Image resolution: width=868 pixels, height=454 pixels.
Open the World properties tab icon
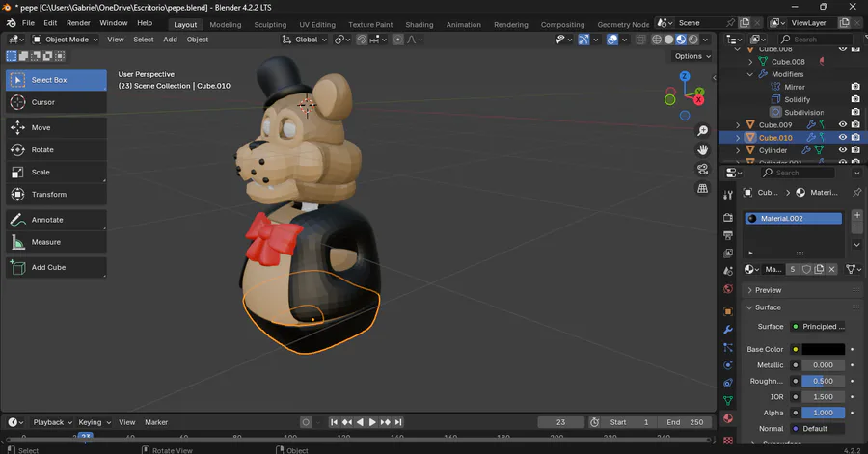coord(728,289)
